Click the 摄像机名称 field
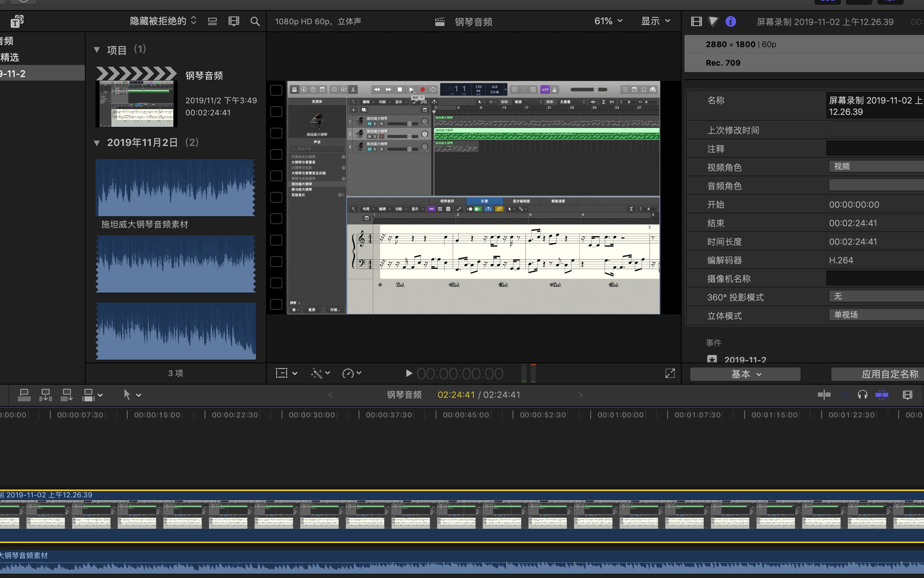This screenshot has height=578, width=924. 875,278
